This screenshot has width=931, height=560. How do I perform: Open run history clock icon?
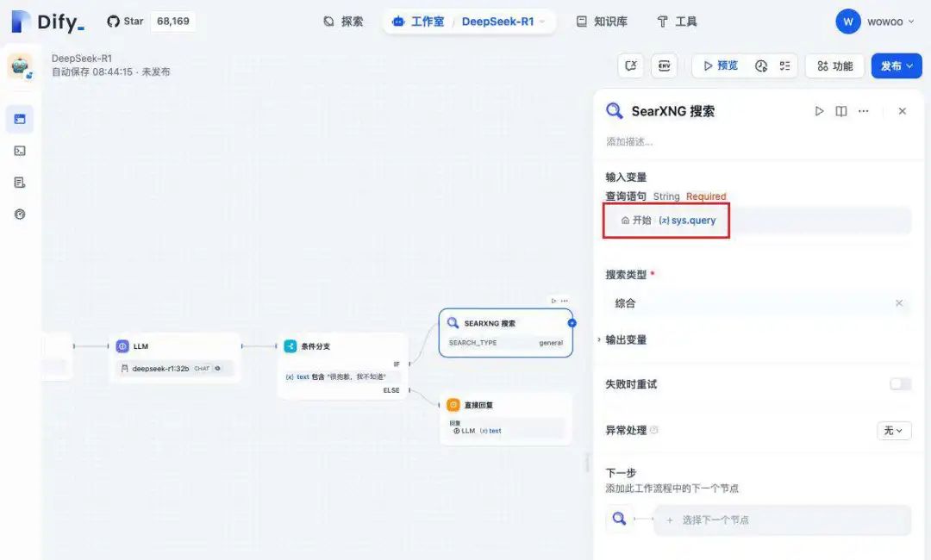[x=761, y=65]
